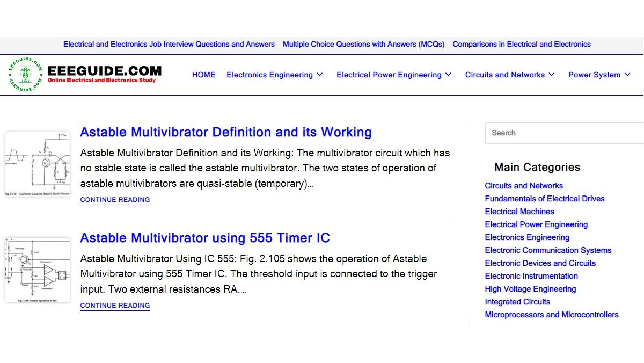
Task: Open Astable Multivibrator using 555 Timer IC article
Action: 204,238
